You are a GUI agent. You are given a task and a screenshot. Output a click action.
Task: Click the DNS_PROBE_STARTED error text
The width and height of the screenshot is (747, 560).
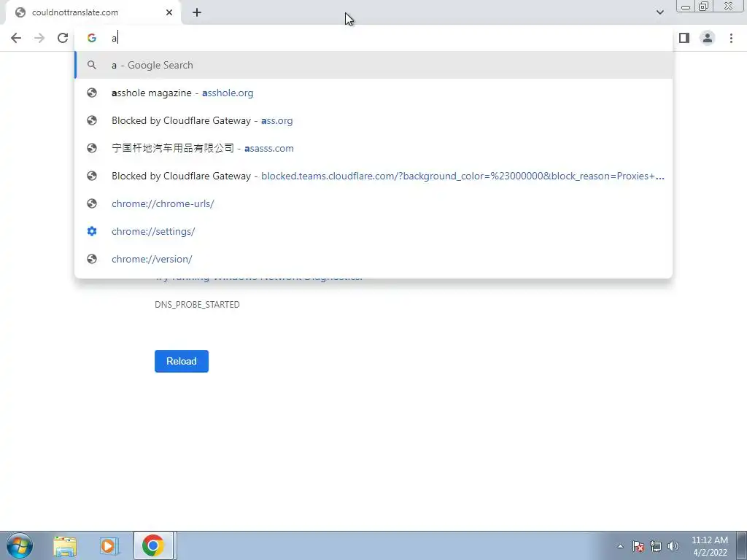point(197,304)
